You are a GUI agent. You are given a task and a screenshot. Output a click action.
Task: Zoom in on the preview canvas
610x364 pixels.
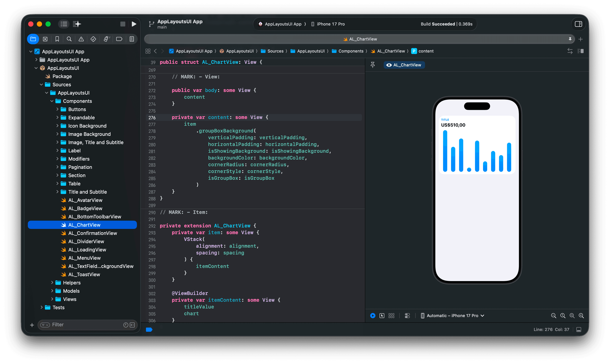(x=581, y=316)
